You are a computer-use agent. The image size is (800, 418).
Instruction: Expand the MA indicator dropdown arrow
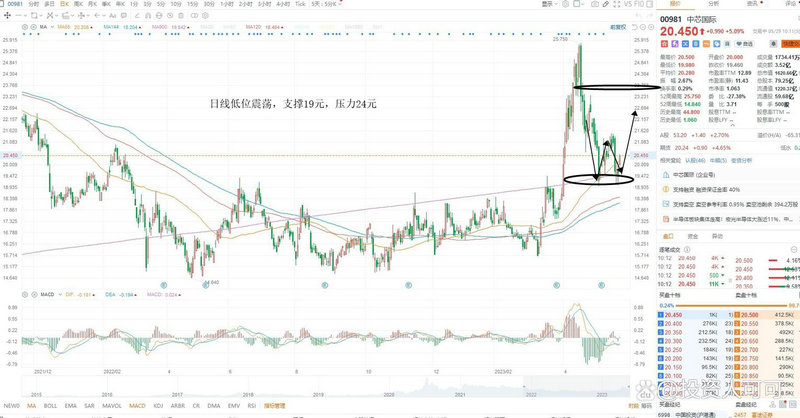(52, 27)
